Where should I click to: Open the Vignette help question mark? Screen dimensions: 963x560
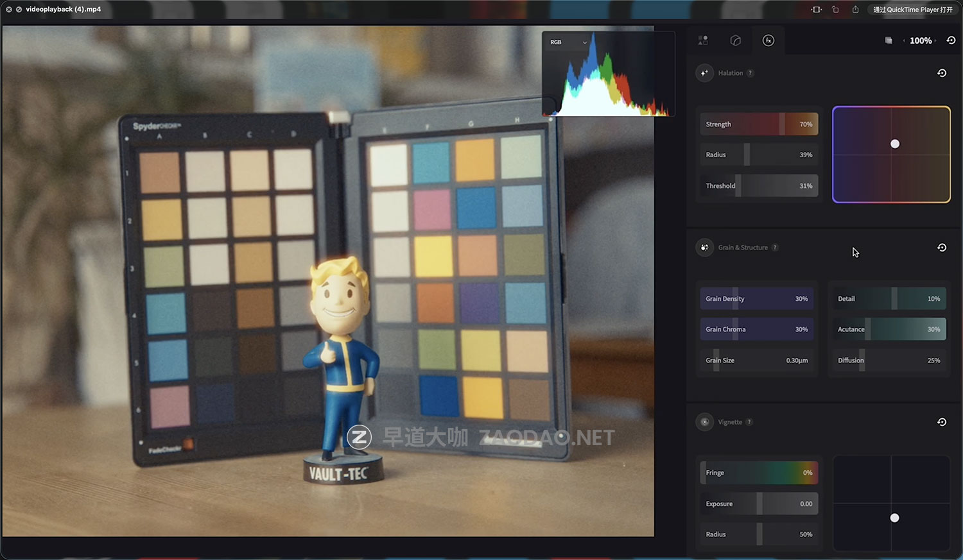click(x=749, y=422)
